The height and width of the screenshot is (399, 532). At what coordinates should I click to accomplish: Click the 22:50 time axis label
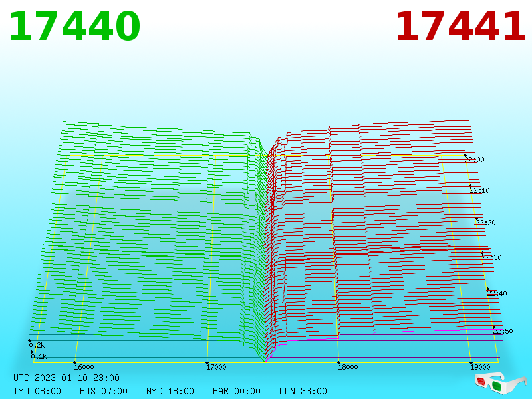(503, 331)
